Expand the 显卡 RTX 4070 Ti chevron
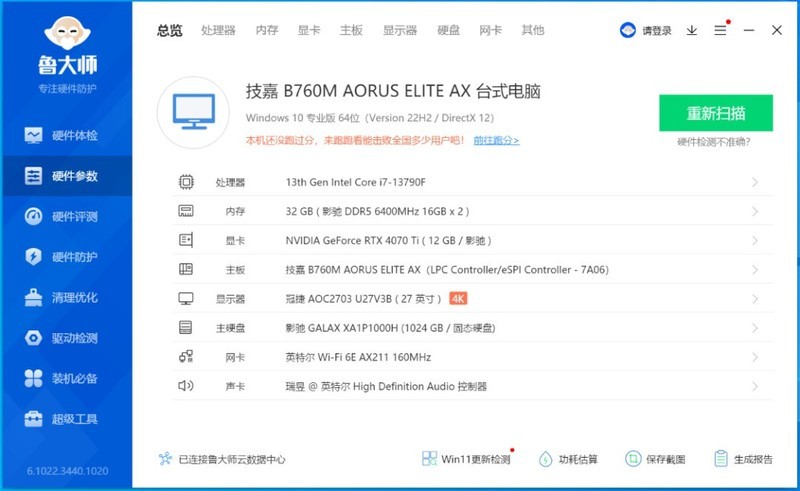The image size is (800, 491). [x=755, y=240]
